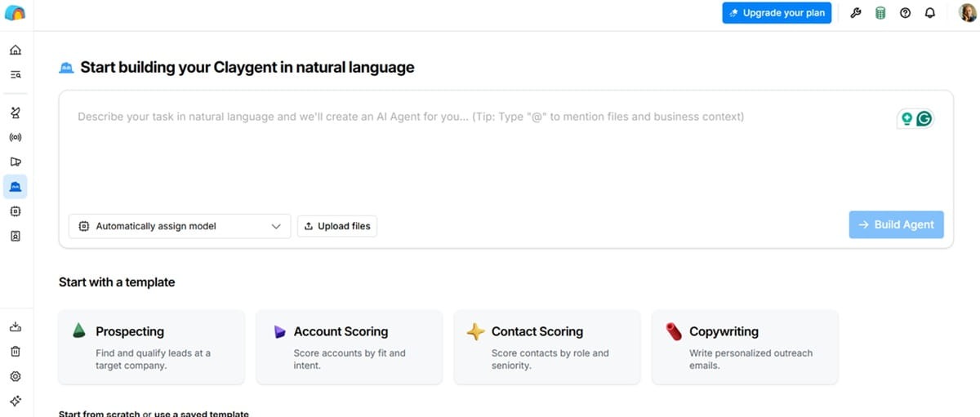Choose the Contact Scoring template card
The image size is (980, 417).
click(547, 347)
